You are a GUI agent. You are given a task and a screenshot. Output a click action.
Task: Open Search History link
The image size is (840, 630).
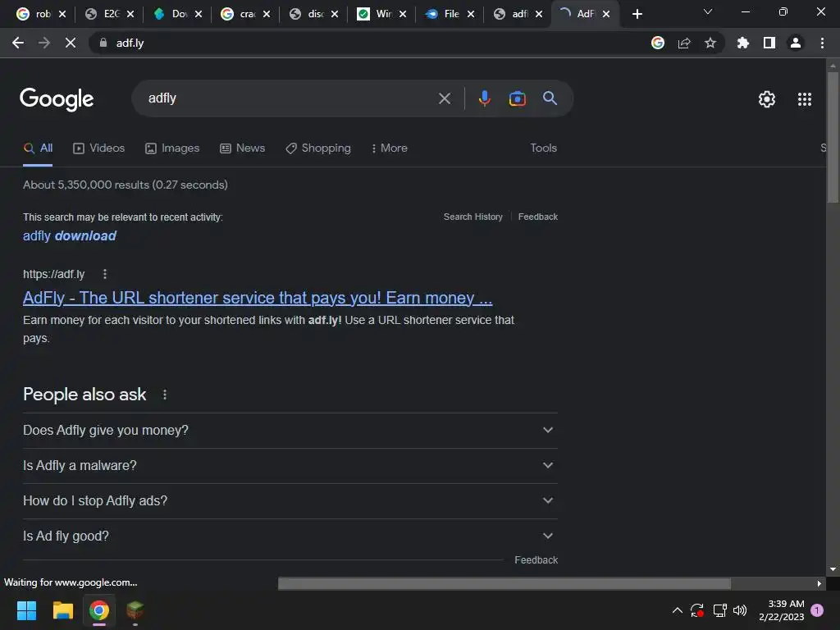pyautogui.click(x=473, y=217)
